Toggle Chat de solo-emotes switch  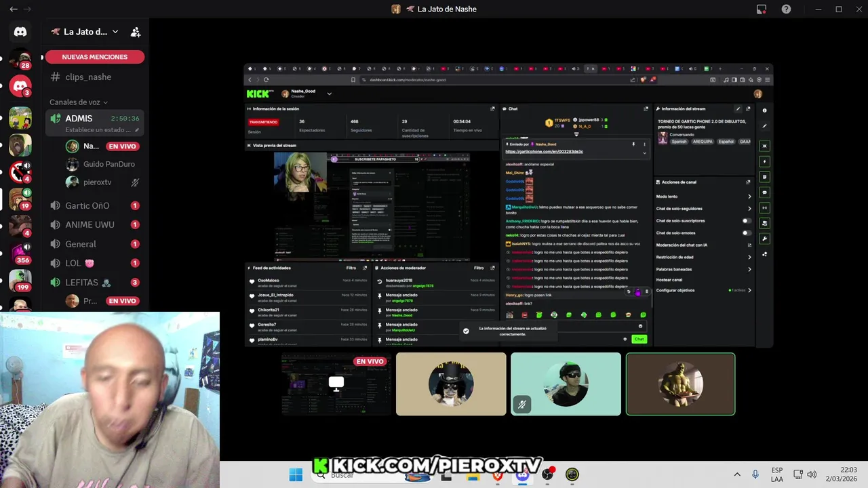point(747,233)
